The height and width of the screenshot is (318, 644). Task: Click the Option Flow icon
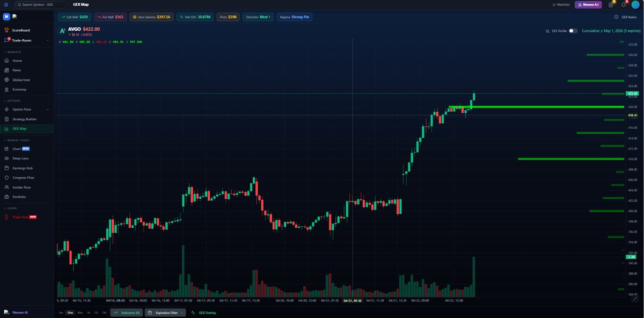click(x=6, y=109)
